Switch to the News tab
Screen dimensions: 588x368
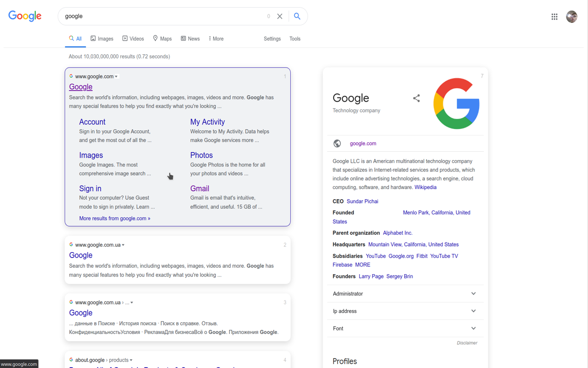pyautogui.click(x=190, y=39)
